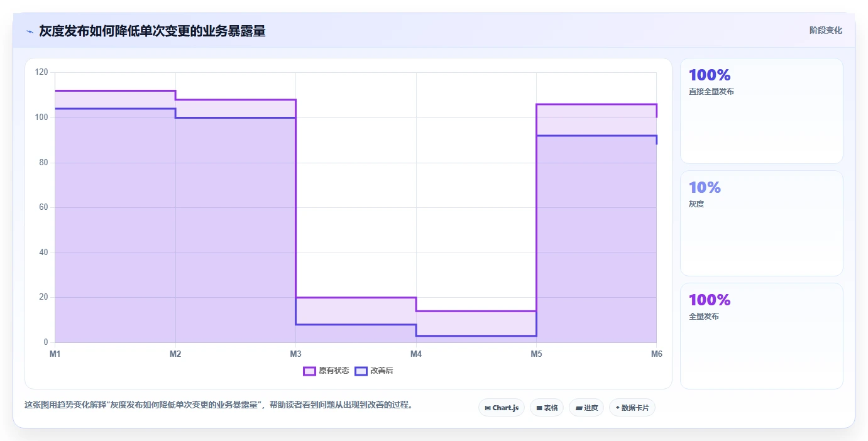
Task: Click the M1 x-axis label
Action: [x=55, y=354]
